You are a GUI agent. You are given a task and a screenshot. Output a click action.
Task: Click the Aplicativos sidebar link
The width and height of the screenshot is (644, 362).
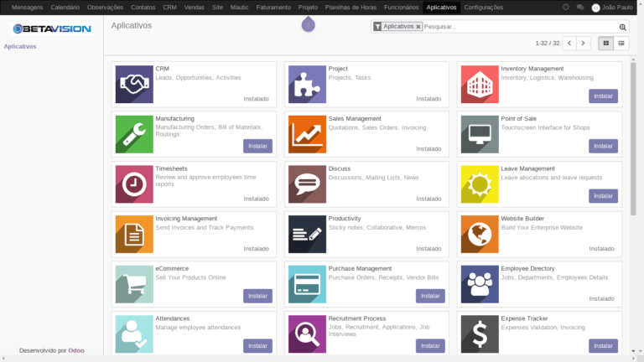coord(20,46)
